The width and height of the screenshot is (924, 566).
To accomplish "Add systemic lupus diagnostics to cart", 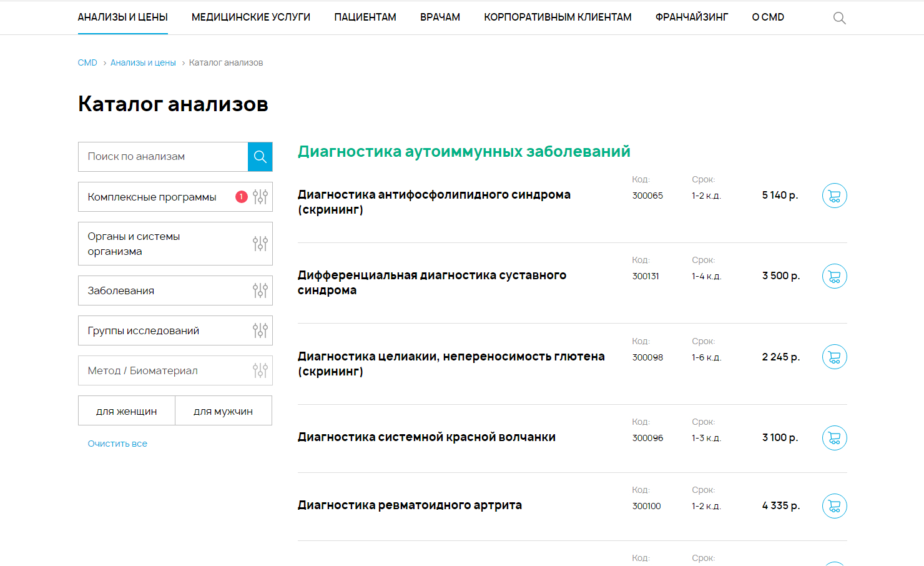I will 834,438.
